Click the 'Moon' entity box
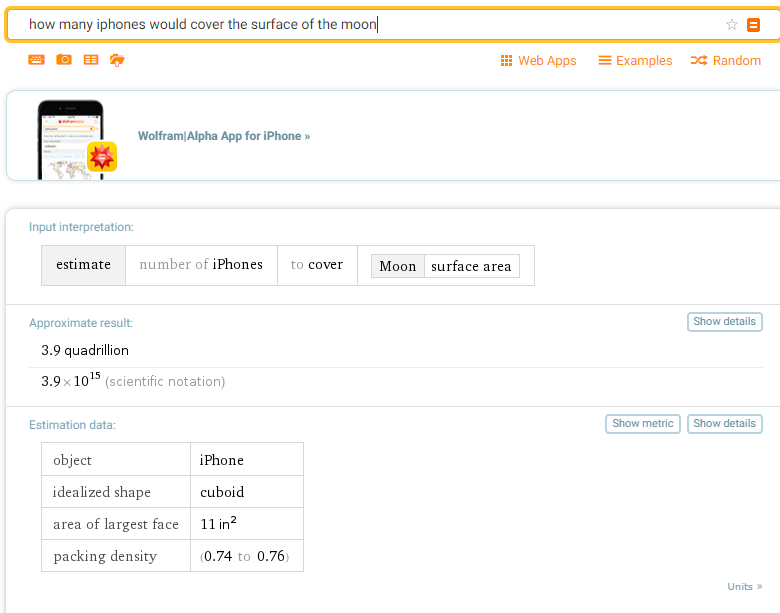The height and width of the screenshot is (613, 780). 397,266
